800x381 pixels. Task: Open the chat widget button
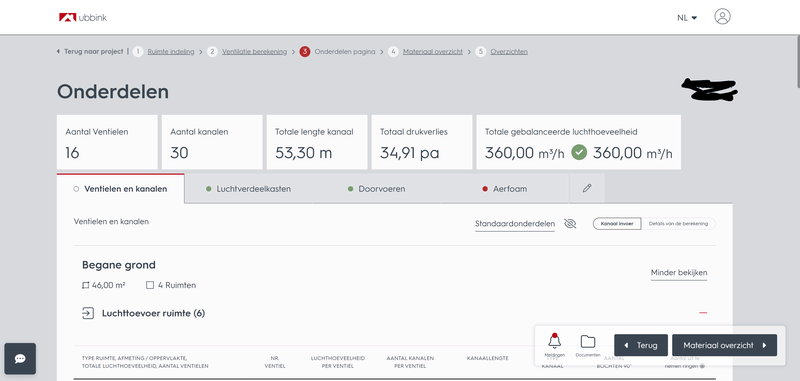coord(20,359)
